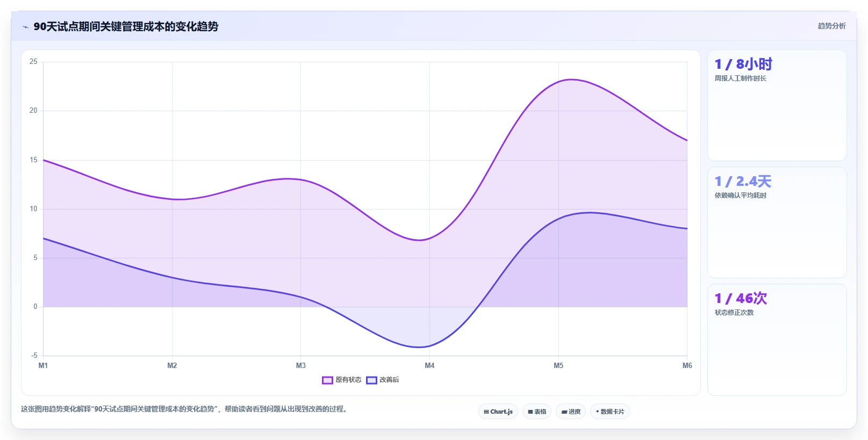Click the purple 原有状态 line peak near M5
The height and width of the screenshot is (440, 868).
pos(571,80)
